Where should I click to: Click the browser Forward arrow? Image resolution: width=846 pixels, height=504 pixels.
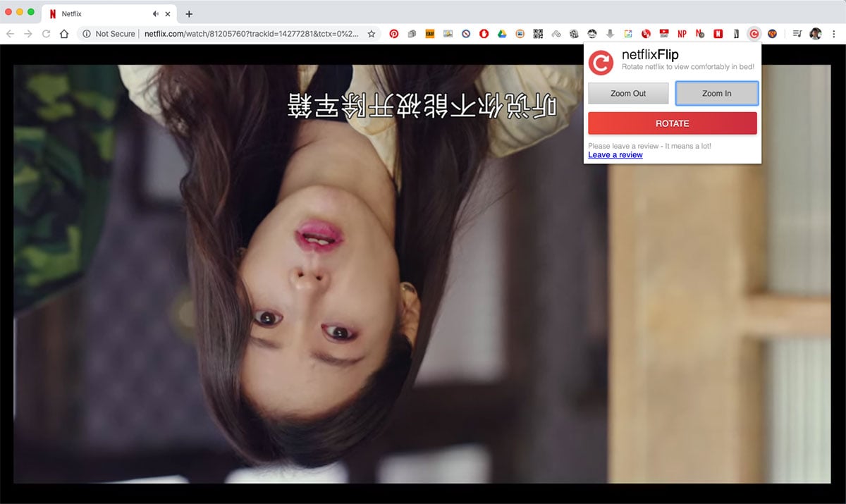point(28,33)
